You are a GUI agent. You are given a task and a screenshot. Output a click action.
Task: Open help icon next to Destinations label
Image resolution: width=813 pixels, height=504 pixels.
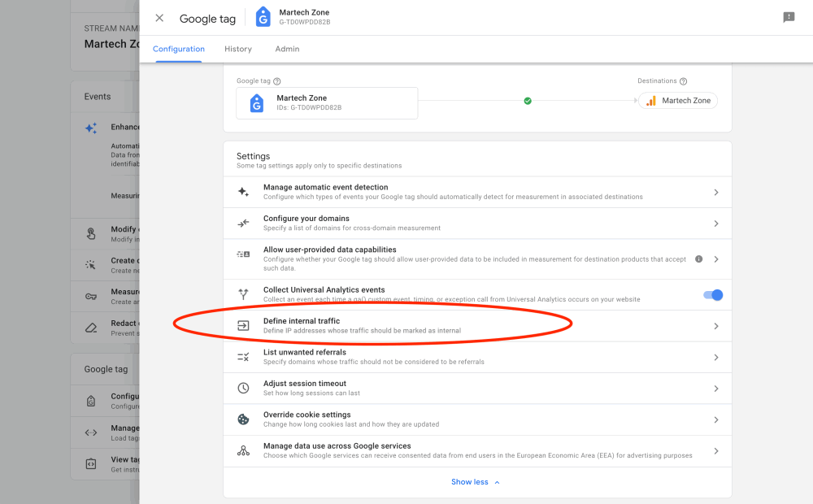tap(683, 81)
